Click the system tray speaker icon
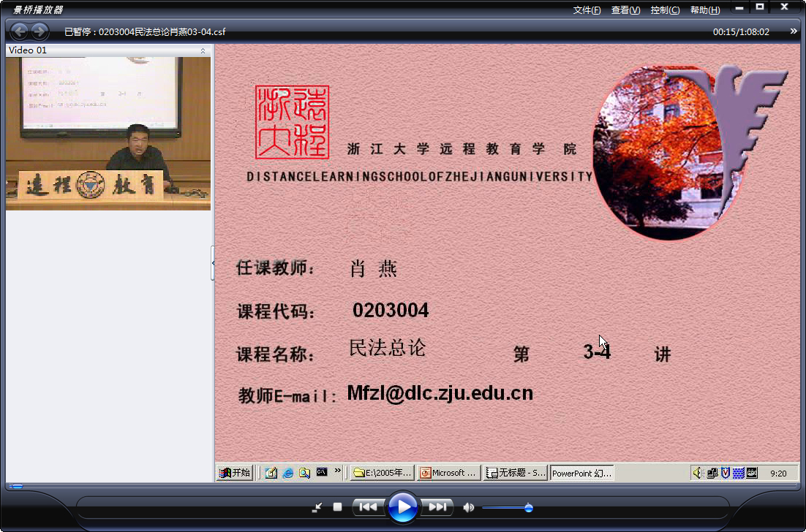The width and height of the screenshot is (806, 532). coord(697,473)
